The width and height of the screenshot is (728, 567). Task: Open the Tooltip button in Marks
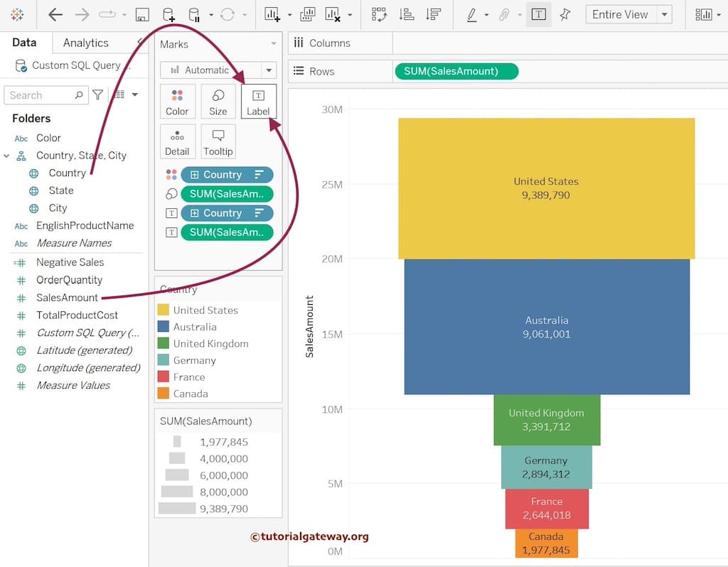click(218, 142)
